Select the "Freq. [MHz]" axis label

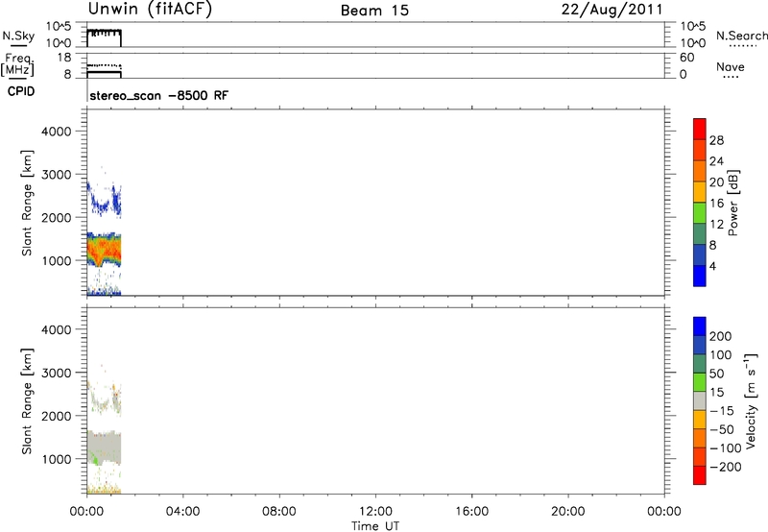17,64
